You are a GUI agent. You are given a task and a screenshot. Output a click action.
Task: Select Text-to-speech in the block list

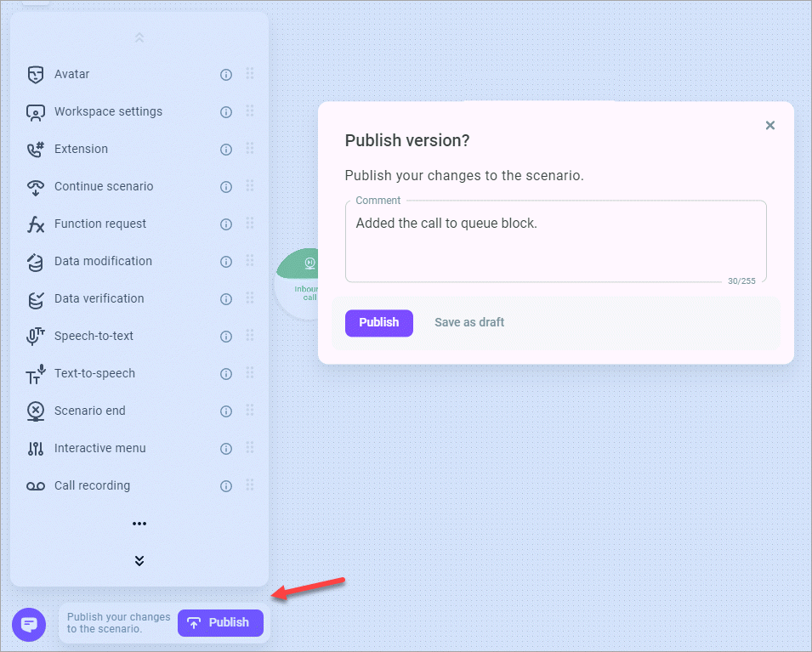[94, 373]
